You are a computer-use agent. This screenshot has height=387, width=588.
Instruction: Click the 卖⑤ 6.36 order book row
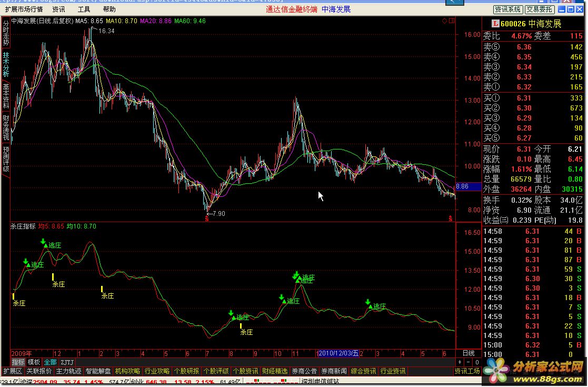533,47
